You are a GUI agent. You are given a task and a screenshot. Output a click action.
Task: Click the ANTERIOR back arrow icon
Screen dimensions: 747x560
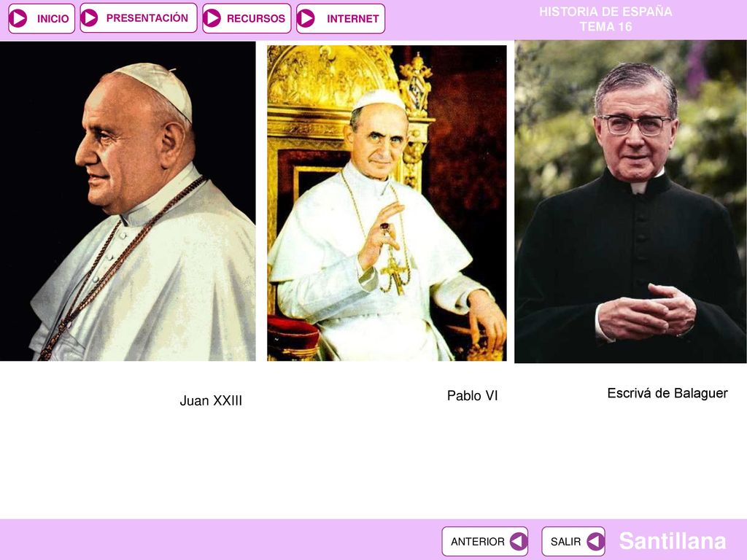tap(519, 542)
